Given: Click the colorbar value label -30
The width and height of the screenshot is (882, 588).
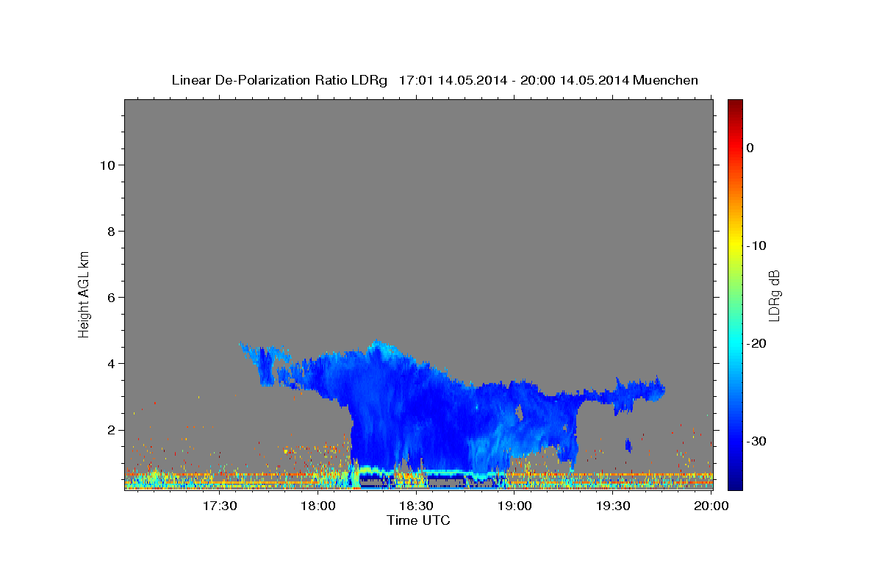Looking at the screenshot, I should [757, 441].
